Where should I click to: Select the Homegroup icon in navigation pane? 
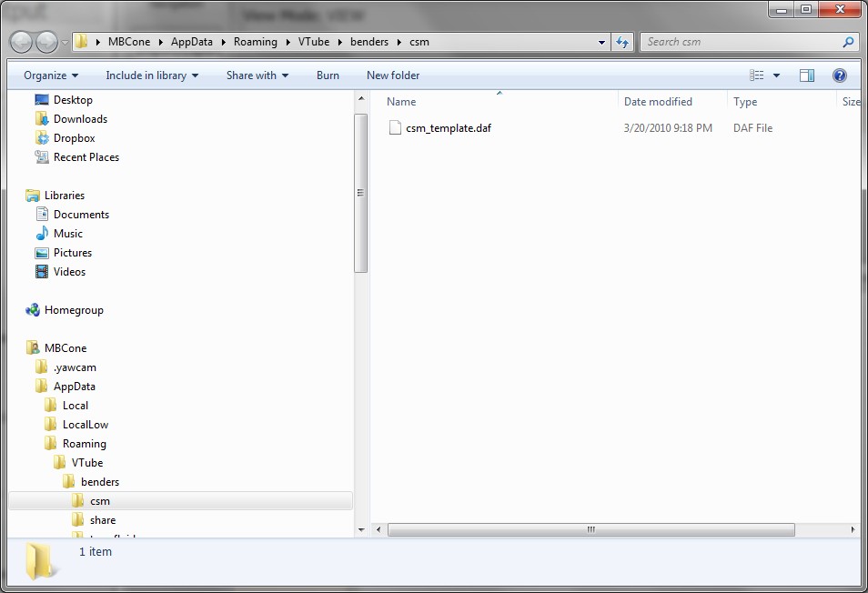(33, 310)
